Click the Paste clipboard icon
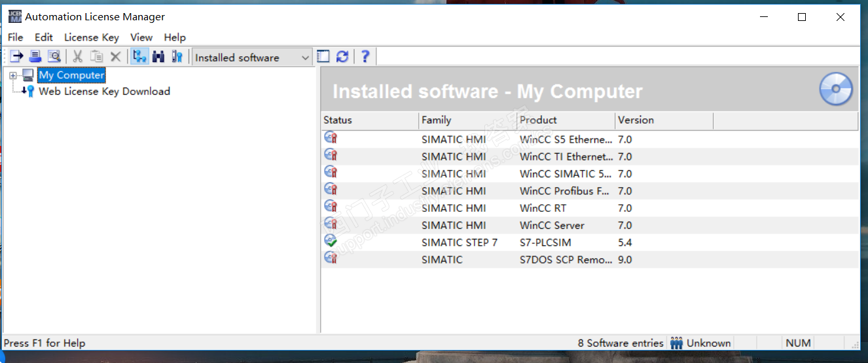 (96, 57)
